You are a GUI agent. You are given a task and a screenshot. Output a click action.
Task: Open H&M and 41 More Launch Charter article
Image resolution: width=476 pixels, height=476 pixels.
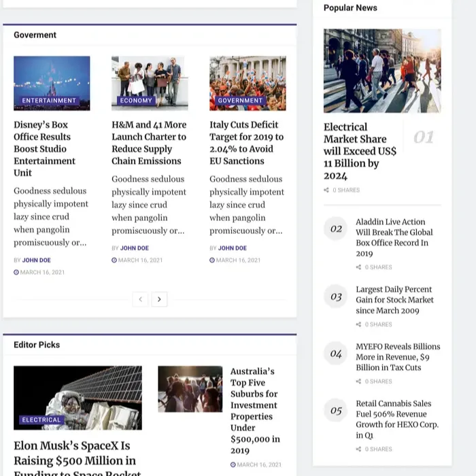pyautogui.click(x=149, y=143)
